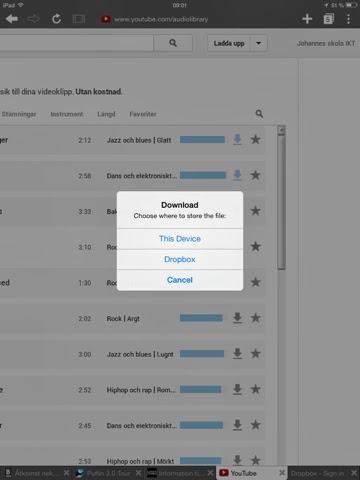Click popularity bar of 2:02 Rock Argt track
This screenshot has height=480, width=360.
coord(201,318)
